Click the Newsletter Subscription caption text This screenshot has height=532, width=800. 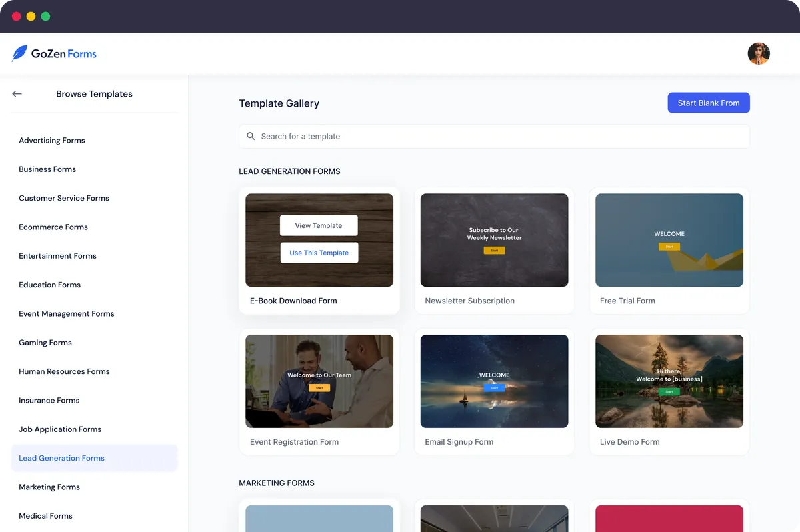click(469, 301)
